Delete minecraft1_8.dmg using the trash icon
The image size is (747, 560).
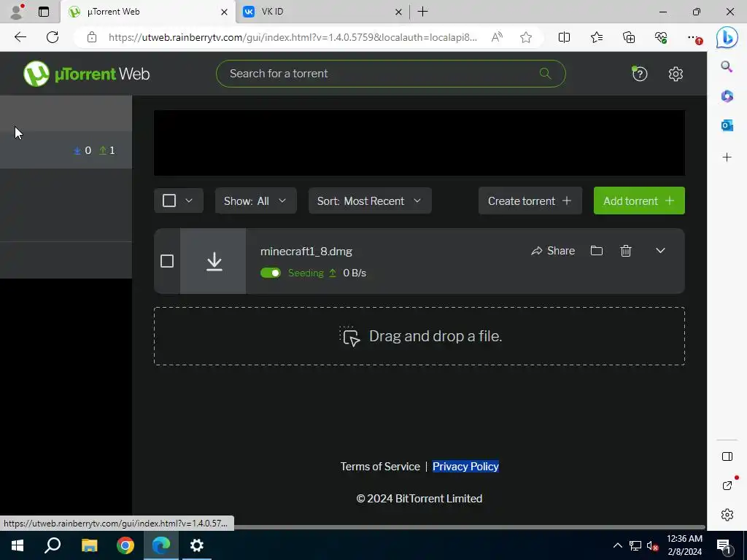625,251
